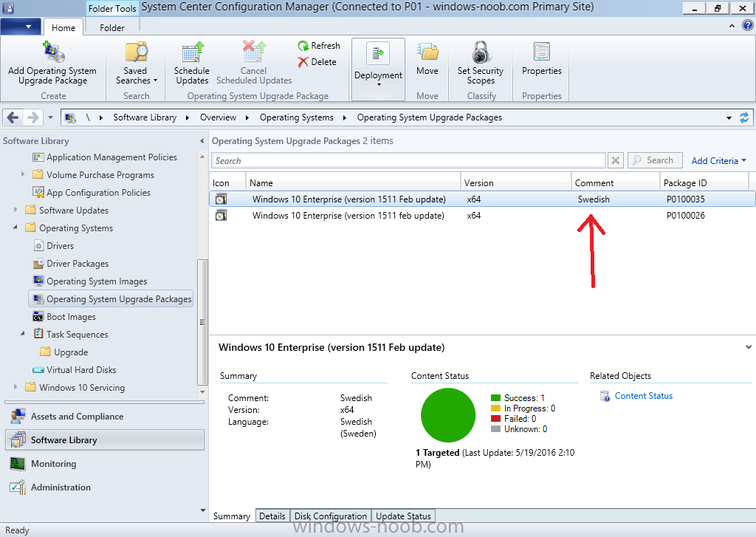This screenshot has height=537, width=756.
Task: Click the Search button
Action: (x=655, y=160)
